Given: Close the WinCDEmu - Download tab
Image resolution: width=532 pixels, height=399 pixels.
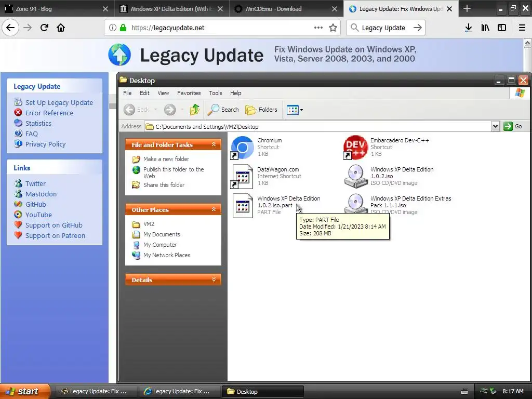Looking at the screenshot, I should click(x=335, y=9).
